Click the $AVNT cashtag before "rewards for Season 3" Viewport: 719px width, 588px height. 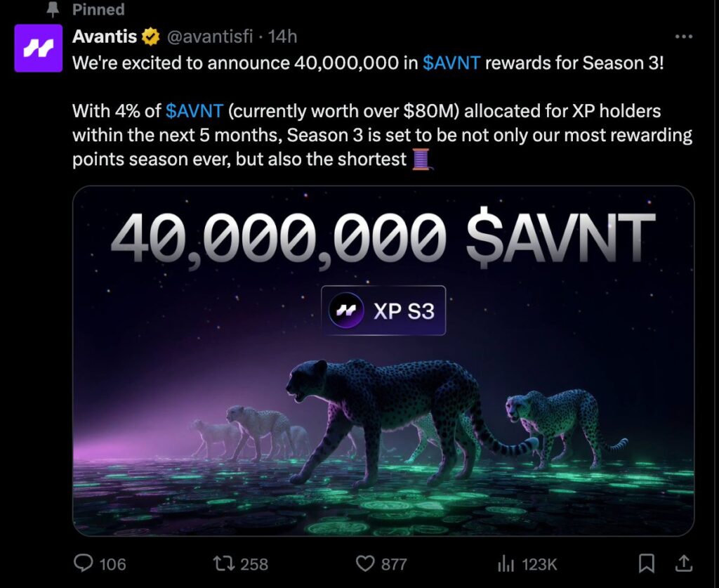[x=451, y=63]
